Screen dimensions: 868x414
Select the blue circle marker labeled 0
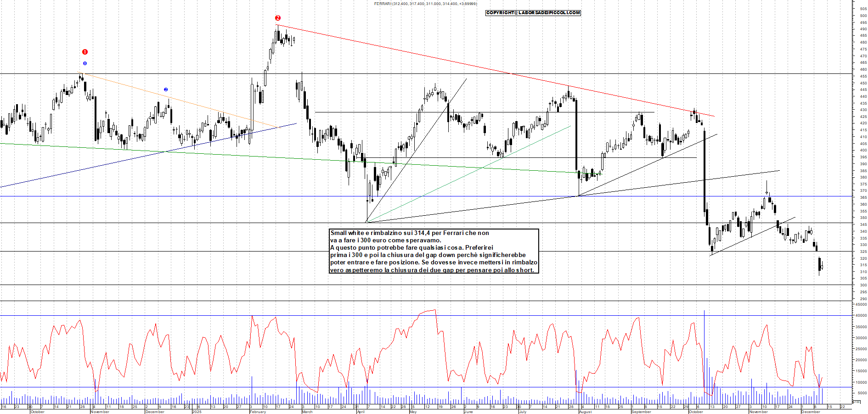[85, 63]
